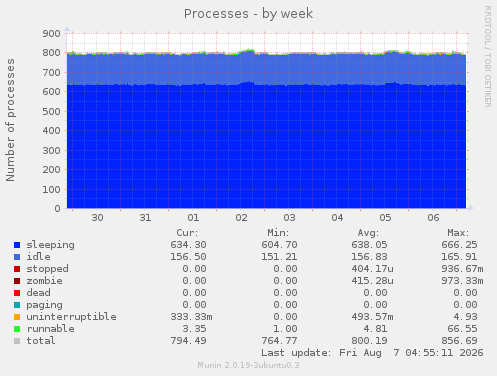Screen dimensions: 497x376
Task: Click the zombie max value 973.33m
Action: tap(462, 281)
